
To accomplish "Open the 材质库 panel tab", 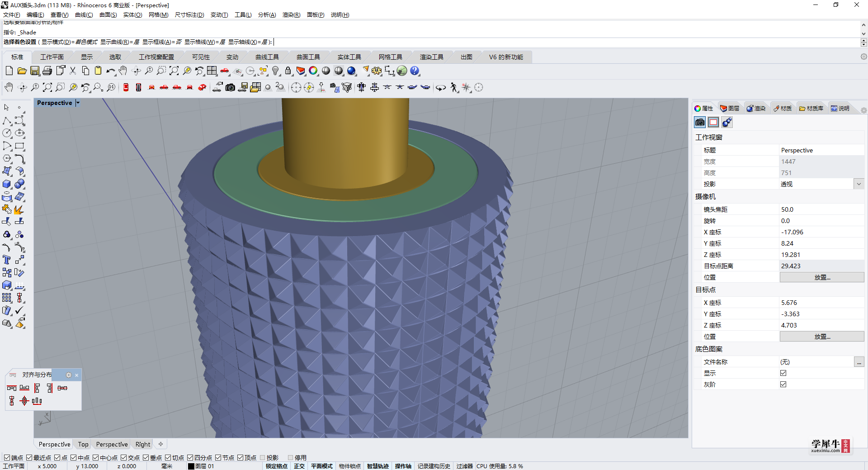I will tap(811, 109).
